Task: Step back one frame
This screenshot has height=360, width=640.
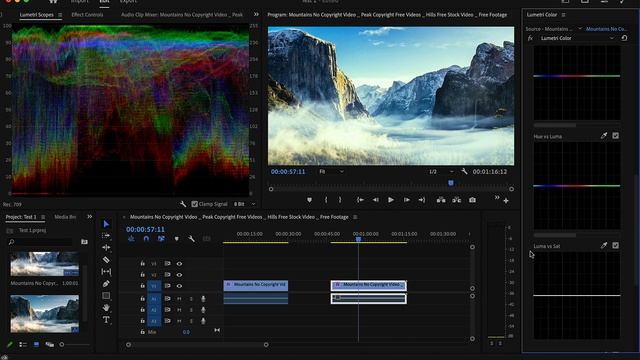Action: click(376, 200)
